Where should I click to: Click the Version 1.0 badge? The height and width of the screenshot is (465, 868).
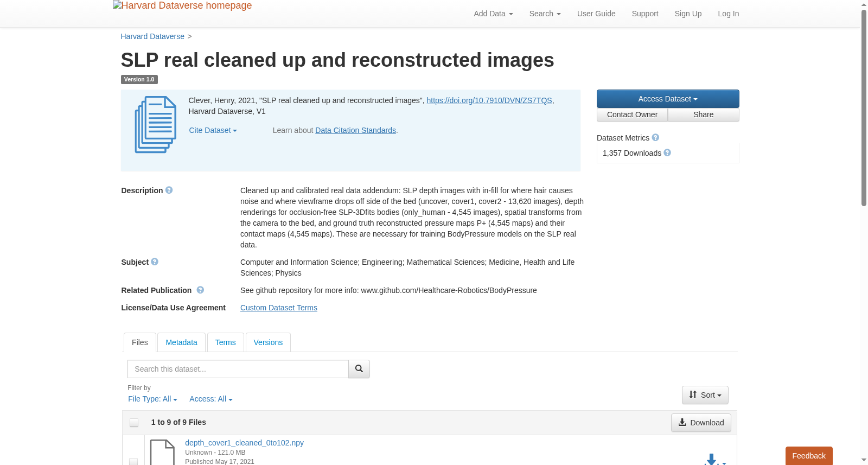(139, 79)
